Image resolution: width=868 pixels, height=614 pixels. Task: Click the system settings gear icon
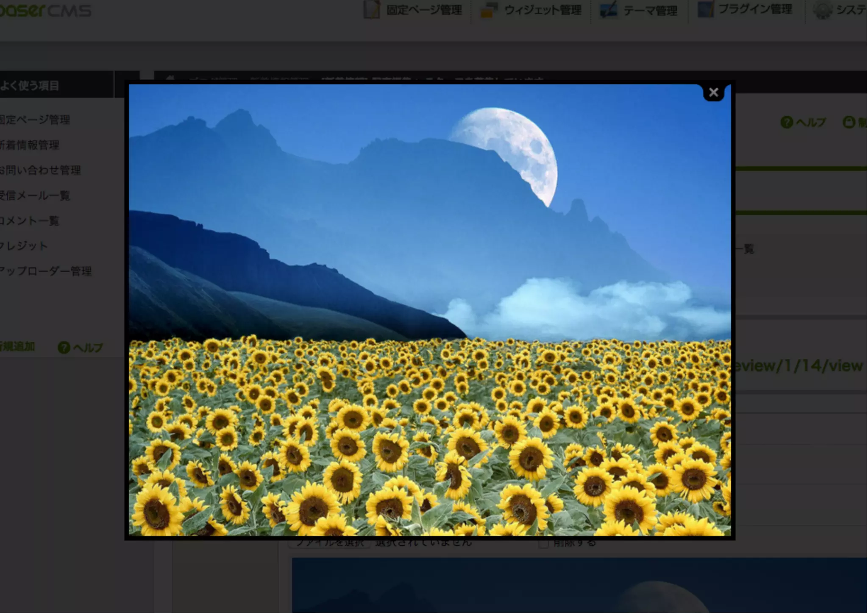coord(823,10)
